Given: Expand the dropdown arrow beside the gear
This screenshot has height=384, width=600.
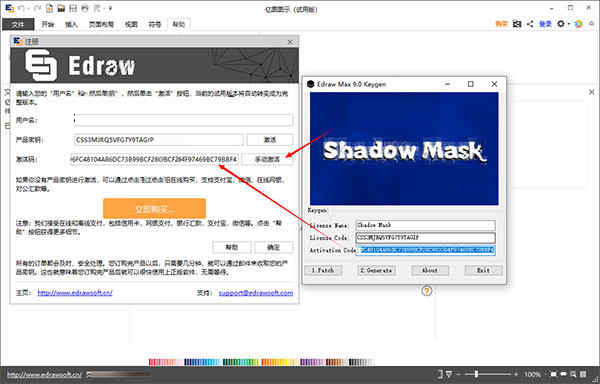Looking at the screenshot, I should click(569, 24).
